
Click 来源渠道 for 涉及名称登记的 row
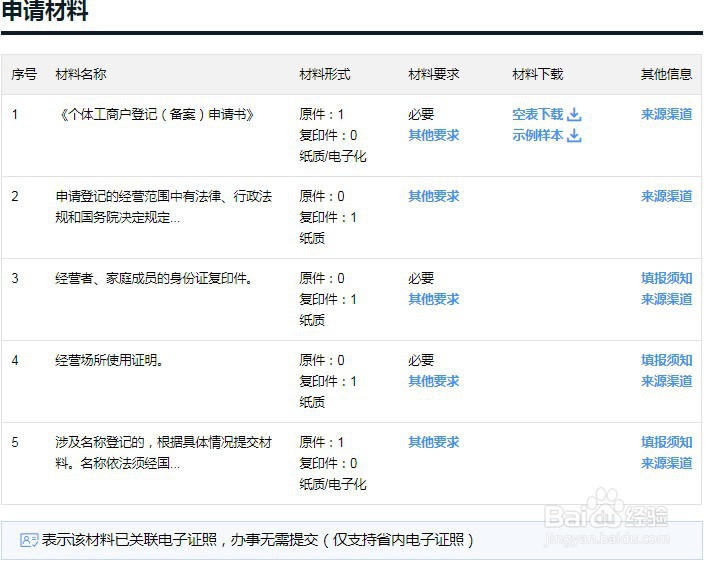(667, 463)
